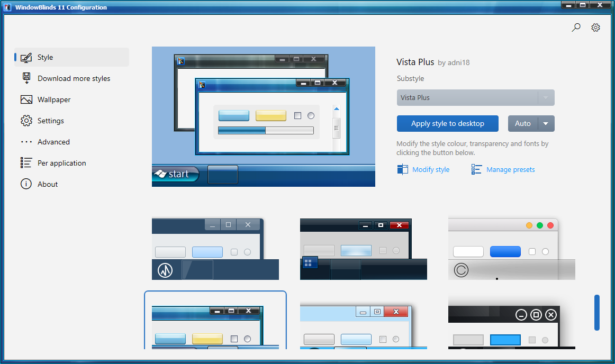This screenshot has width=615, height=364.
Task: Open the Style section
Action: pyautogui.click(x=71, y=57)
